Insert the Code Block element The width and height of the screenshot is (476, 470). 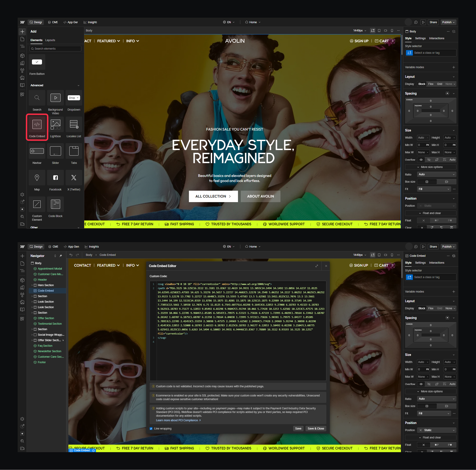coord(55,204)
